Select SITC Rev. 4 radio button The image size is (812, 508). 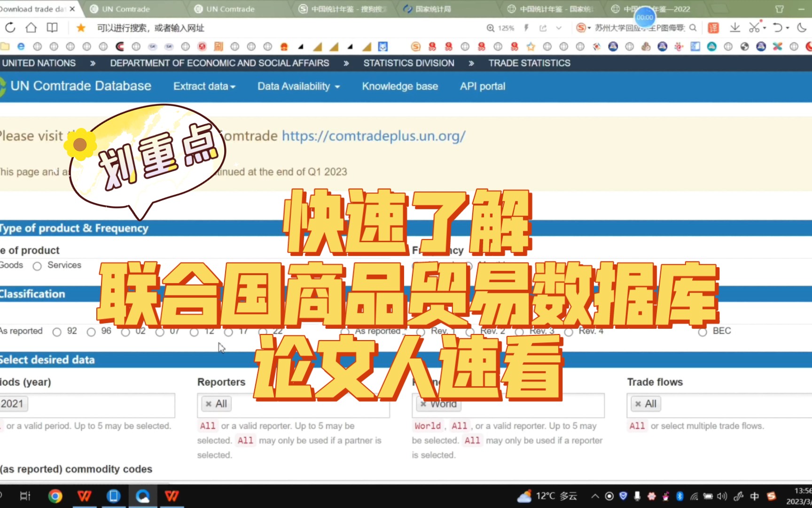(x=569, y=332)
